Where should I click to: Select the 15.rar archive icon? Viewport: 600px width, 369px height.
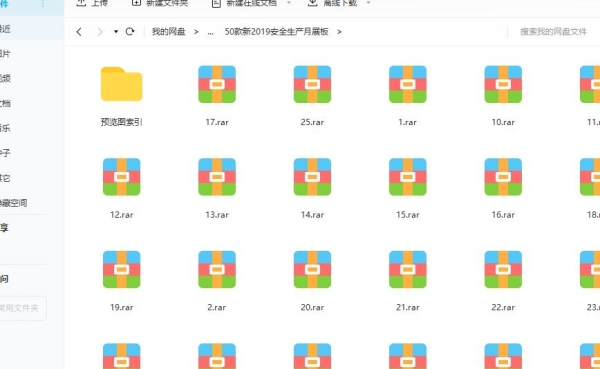(x=408, y=177)
